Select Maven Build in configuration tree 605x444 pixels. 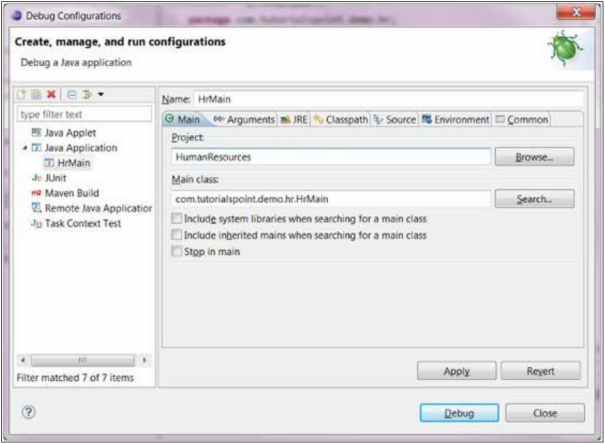[73, 192]
